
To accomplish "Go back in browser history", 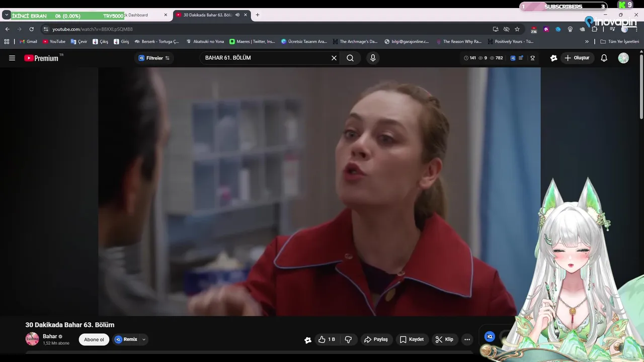I will click(7, 29).
